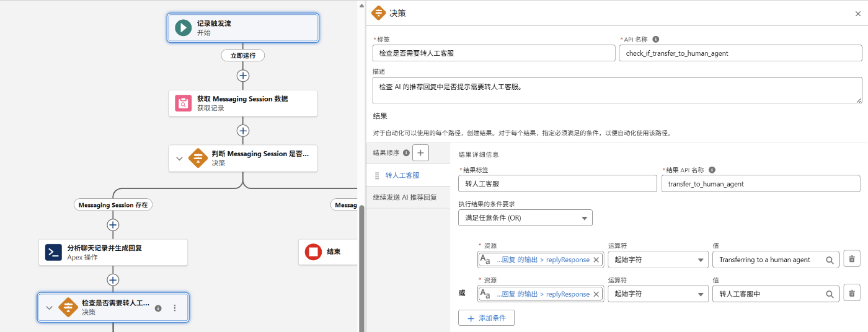Add element below 记录触发流 start node
The width and height of the screenshot is (868, 332).
pyautogui.click(x=243, y=76)
